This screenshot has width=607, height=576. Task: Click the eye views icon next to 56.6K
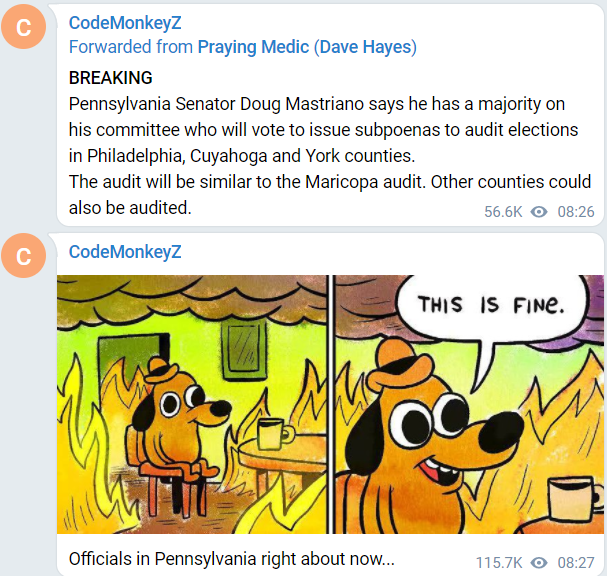pos(539,212)
